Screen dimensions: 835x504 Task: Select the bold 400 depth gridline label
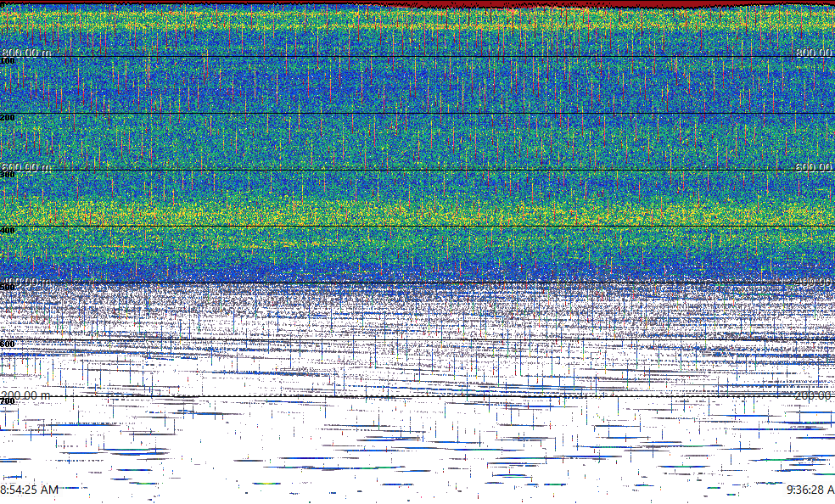pos(8,231)
